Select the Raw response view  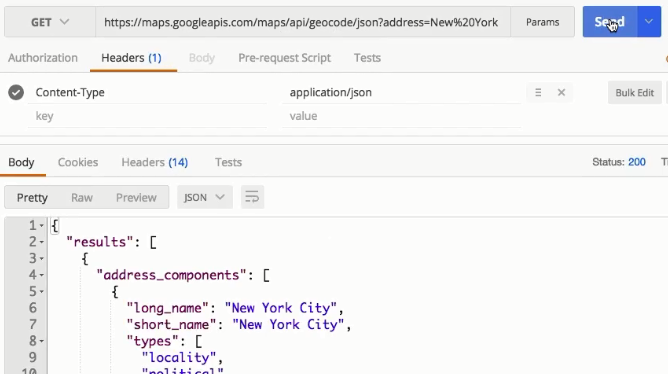(82, 197)
